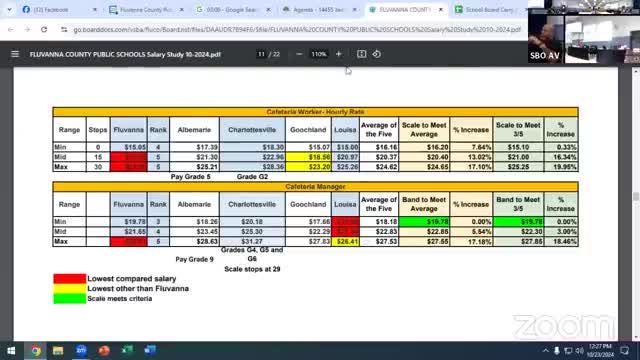Click the $31.27 Charlottesville cell
Screen dimensions: 640x360
[x=252, y=242]
